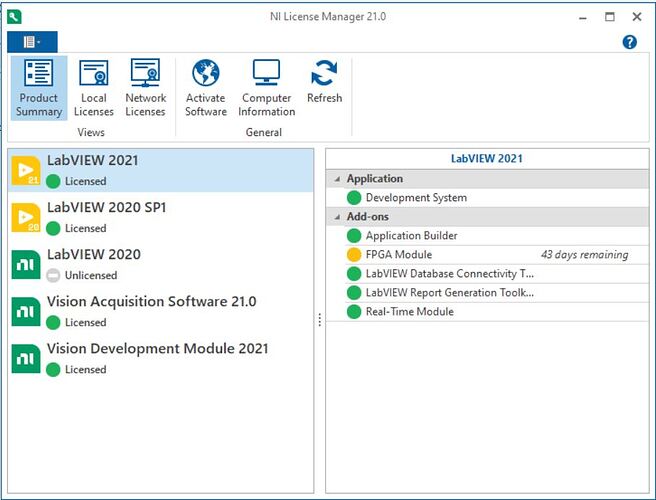Click green status dot beside Application Builder
The width and height of the screenshot is (656, 500).
354,236
